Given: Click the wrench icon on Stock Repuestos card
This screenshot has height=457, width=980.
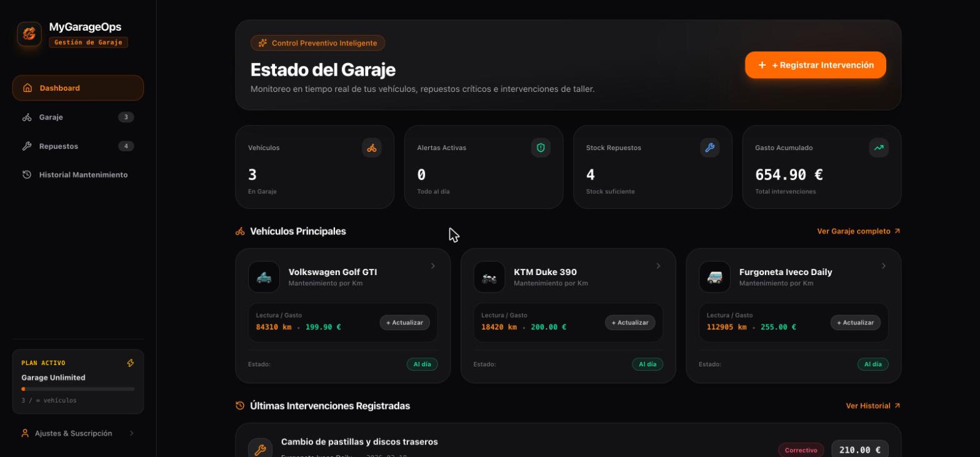Looking at the screenshot, I should tap(710, 148).
